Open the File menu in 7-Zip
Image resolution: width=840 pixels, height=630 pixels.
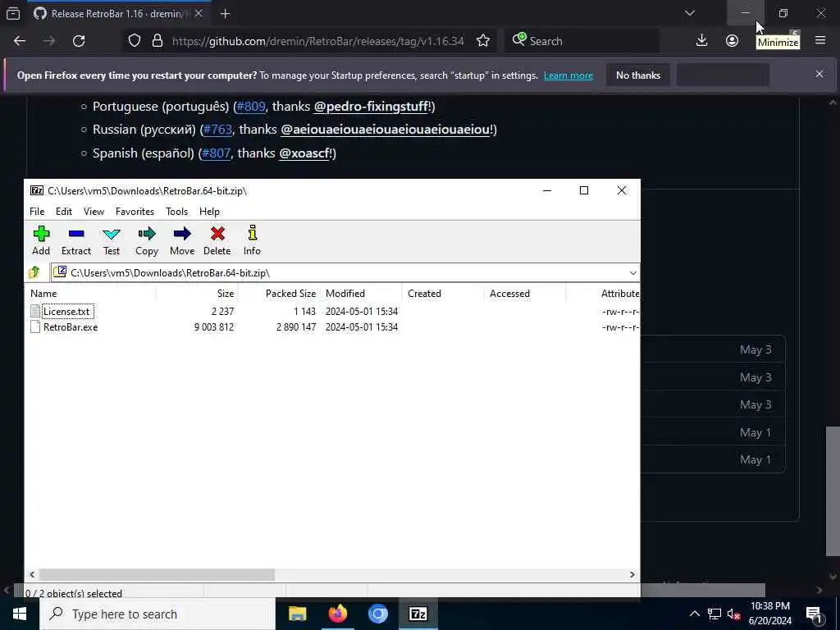(x=37, y=212)
